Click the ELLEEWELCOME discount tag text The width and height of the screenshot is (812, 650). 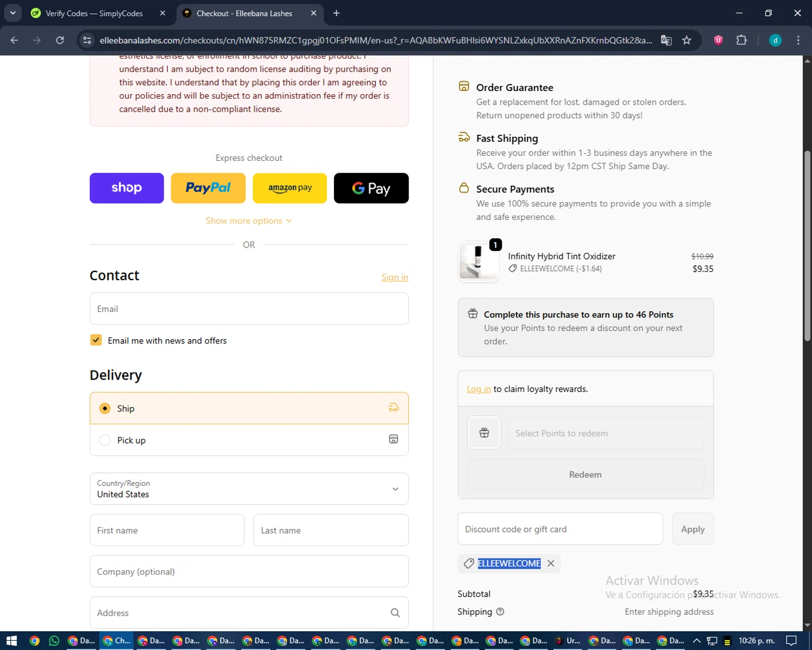pyautogui.click(x=509, y=563)
